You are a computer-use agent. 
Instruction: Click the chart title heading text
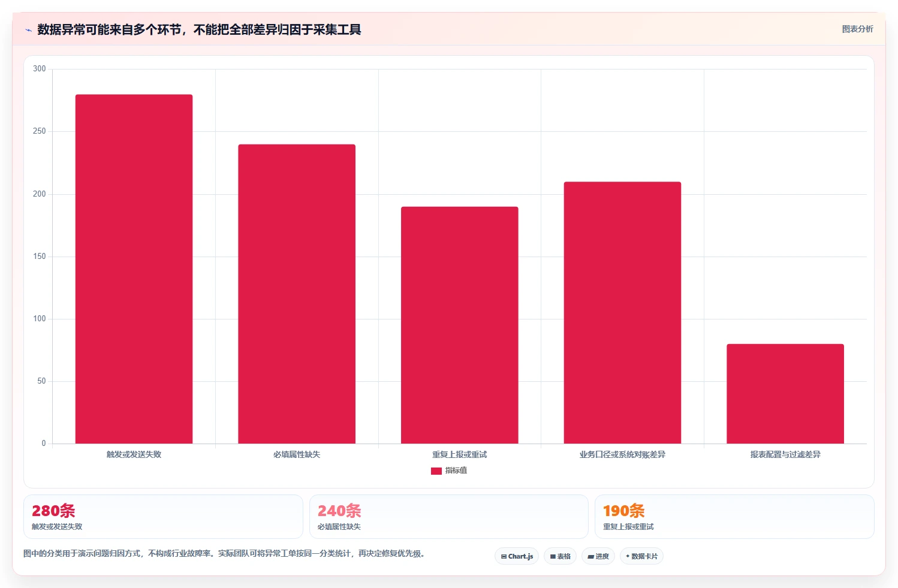(x=199, y=30)
